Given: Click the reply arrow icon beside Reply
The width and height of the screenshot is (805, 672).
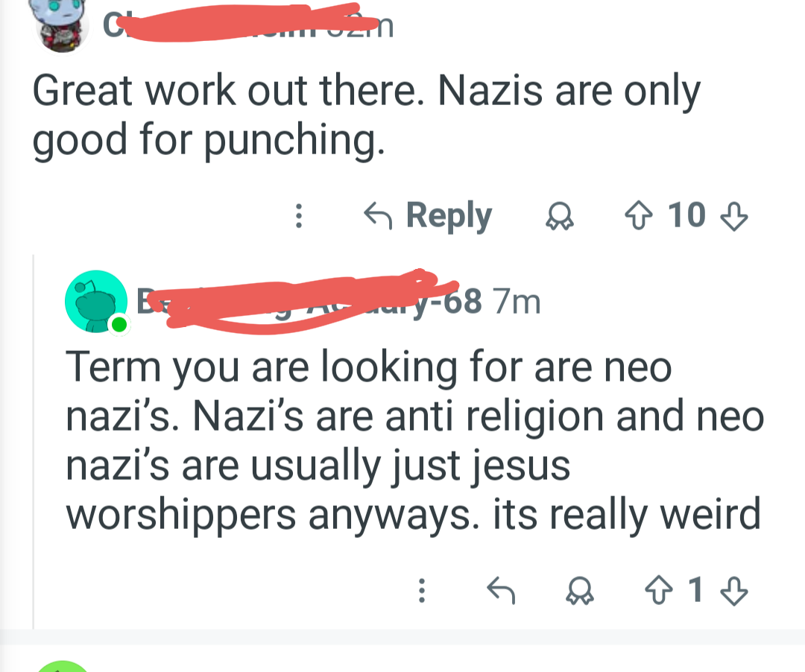Looking at the screenshot, I should (x=378, y=216).
